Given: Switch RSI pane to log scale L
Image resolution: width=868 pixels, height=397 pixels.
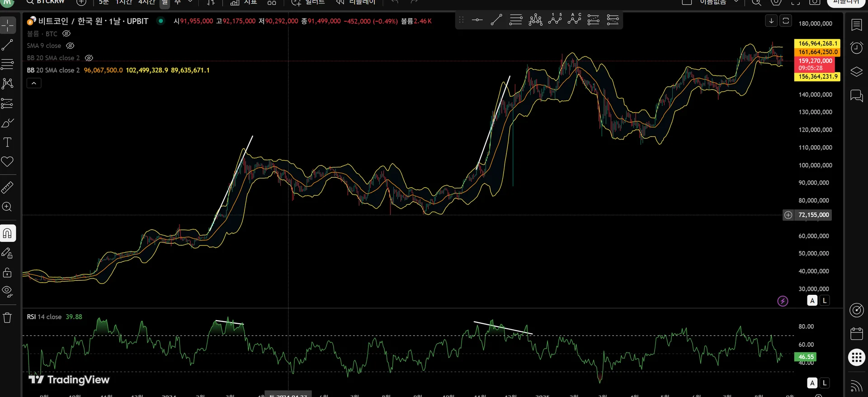Looking at the screenshot, I should (825, 383).
